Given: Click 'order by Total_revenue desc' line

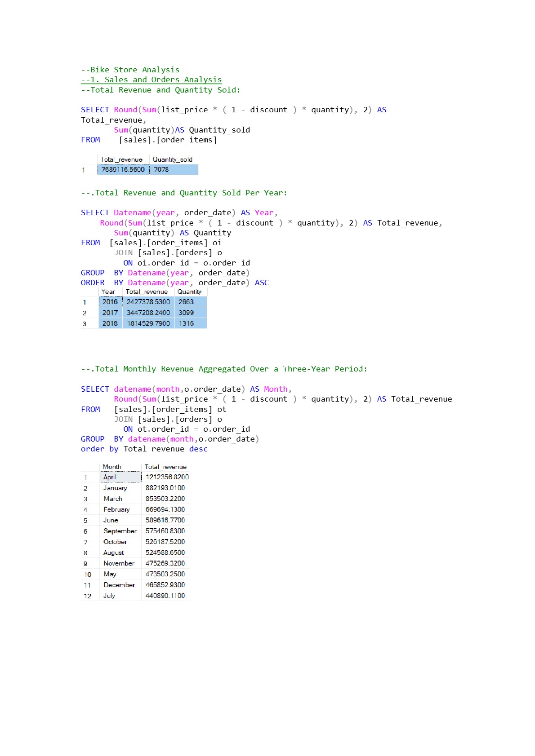Looking at the screenshot, I should pyautogui.click(x=144, y=449).
